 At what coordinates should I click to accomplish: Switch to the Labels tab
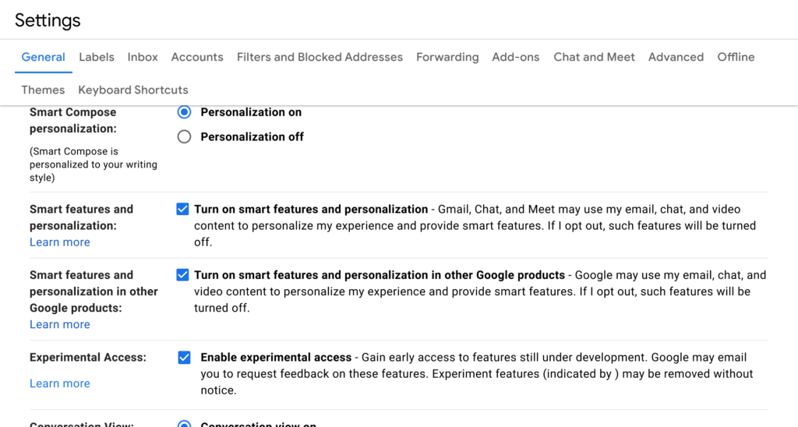pyautogui.click(x=96, y=57)
